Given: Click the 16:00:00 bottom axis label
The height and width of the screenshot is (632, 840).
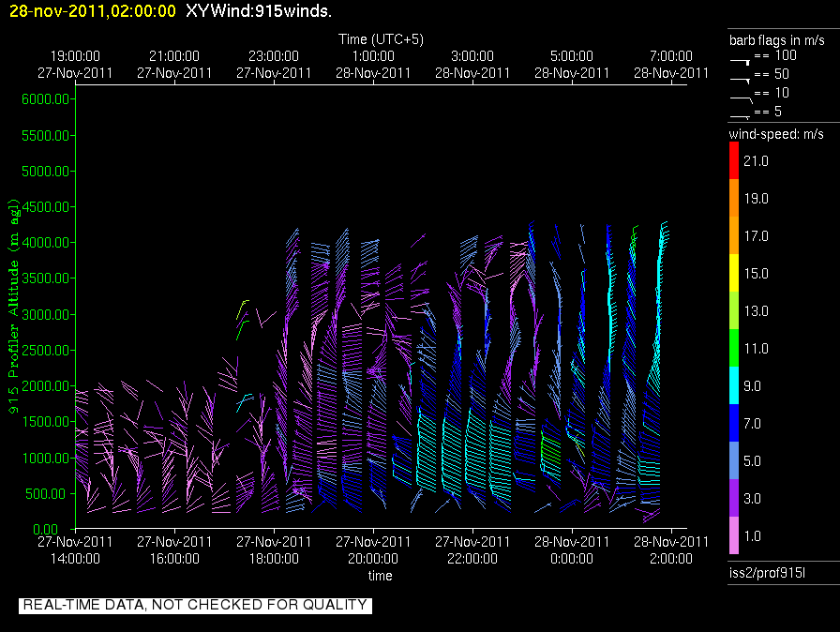Looking at the screenshot, I should 174,559.
